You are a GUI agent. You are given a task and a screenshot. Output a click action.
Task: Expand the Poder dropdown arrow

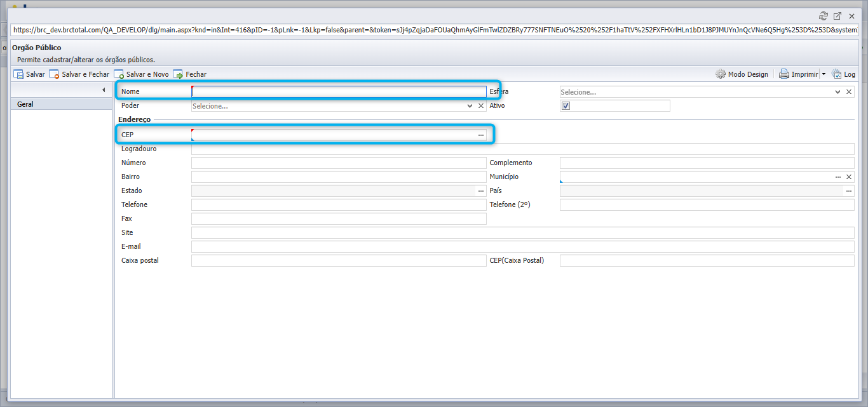point(470,106)
